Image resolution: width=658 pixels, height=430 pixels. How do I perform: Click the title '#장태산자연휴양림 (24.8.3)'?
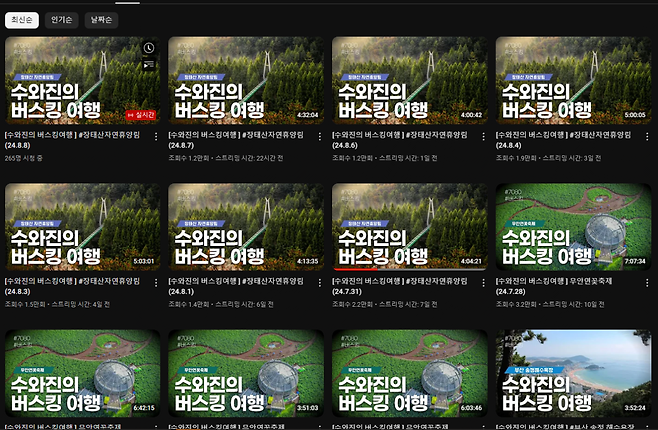(72, 286)
